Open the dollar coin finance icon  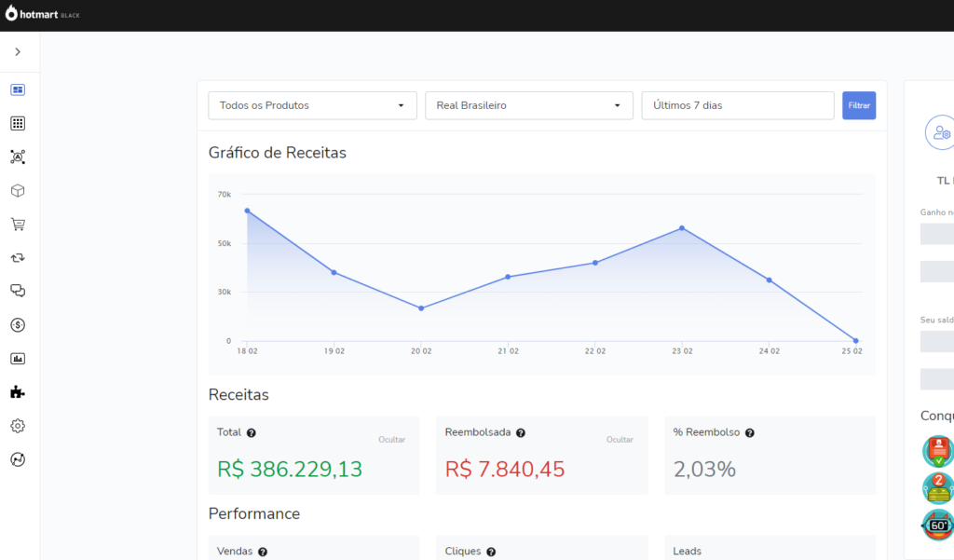coord(18,325)
